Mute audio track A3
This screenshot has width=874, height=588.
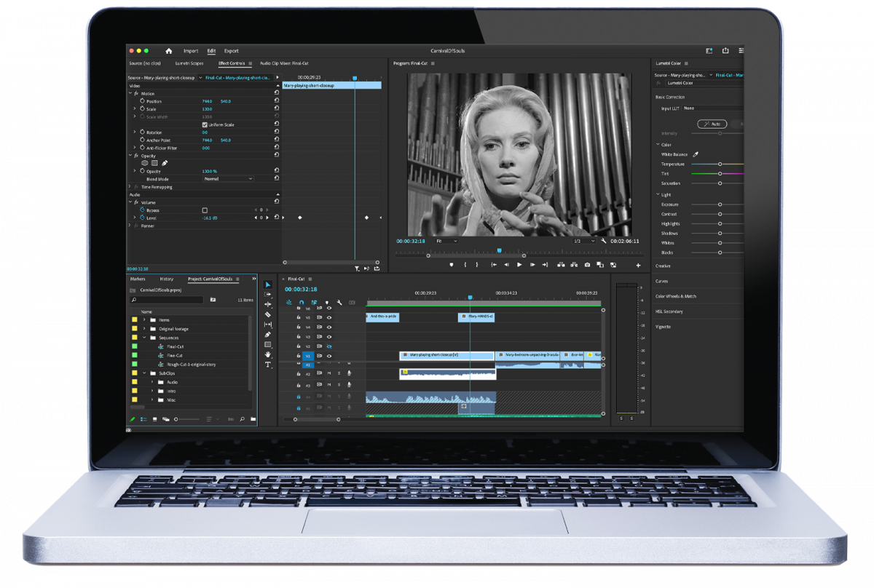[328, 385]
